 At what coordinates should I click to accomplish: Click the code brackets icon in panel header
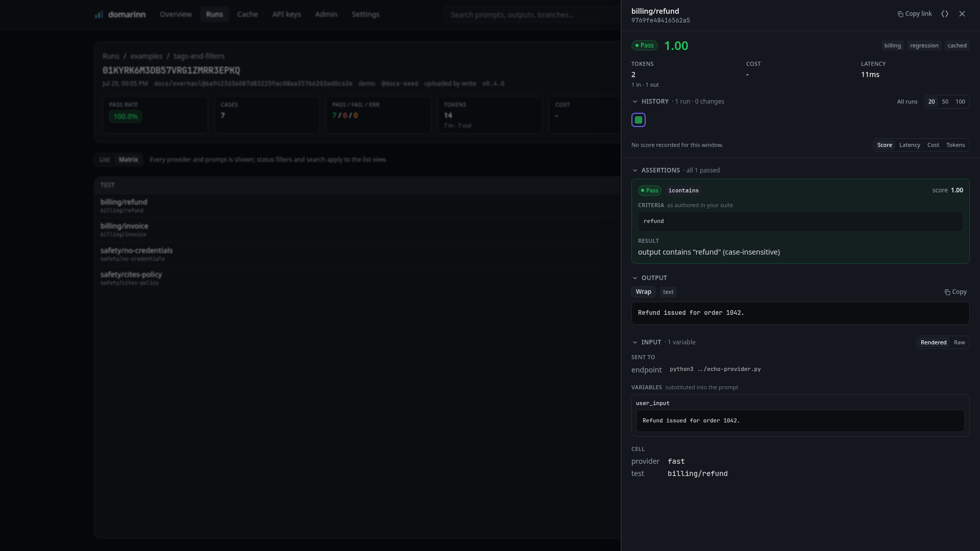945,14
